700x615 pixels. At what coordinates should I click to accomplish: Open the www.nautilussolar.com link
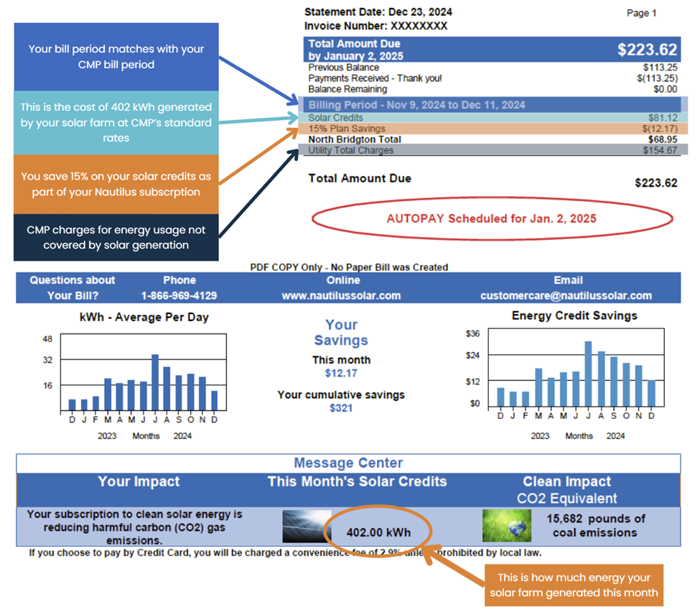point(343,295)
